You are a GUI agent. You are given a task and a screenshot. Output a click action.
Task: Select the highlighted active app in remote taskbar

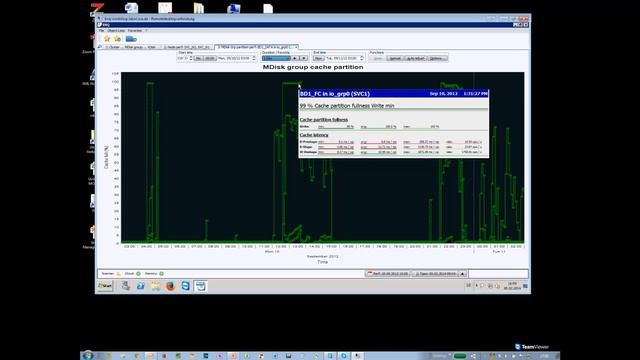coord(200,286)
